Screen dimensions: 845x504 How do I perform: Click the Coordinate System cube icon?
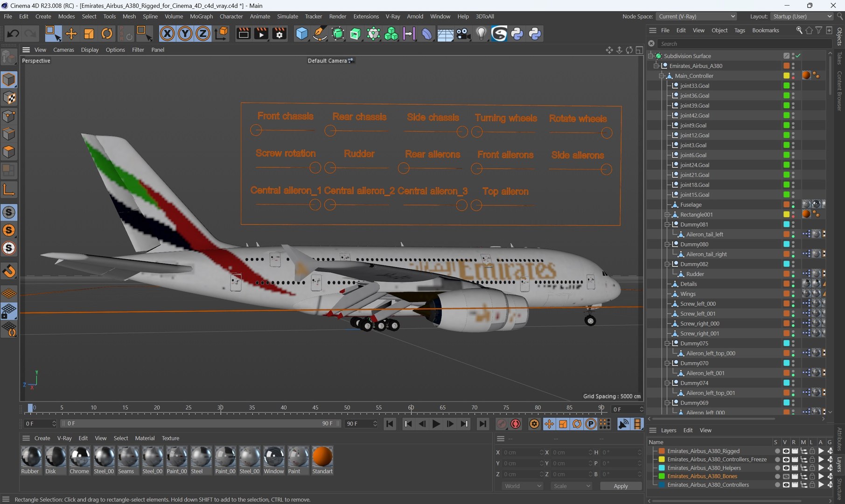click(x=222, y=34)
